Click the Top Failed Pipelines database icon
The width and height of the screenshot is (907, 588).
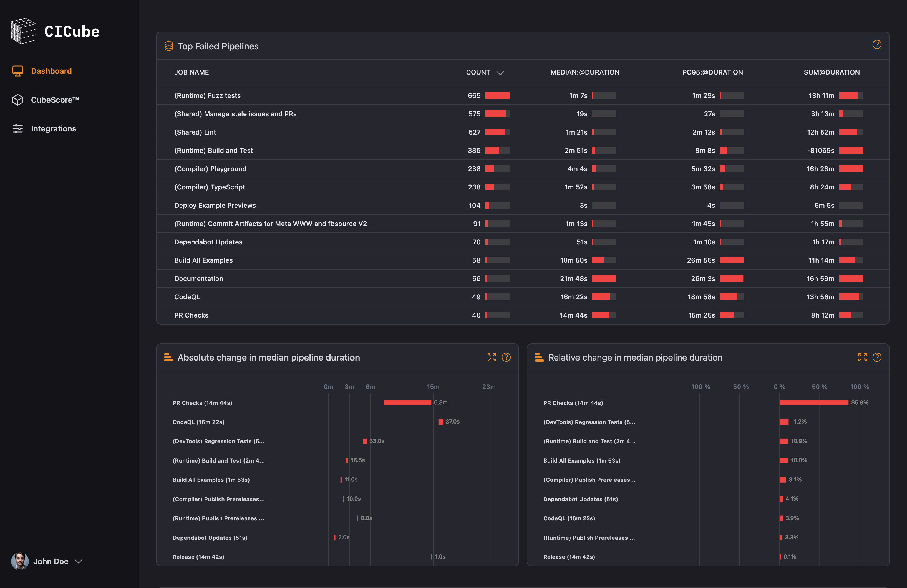[168, 46]
